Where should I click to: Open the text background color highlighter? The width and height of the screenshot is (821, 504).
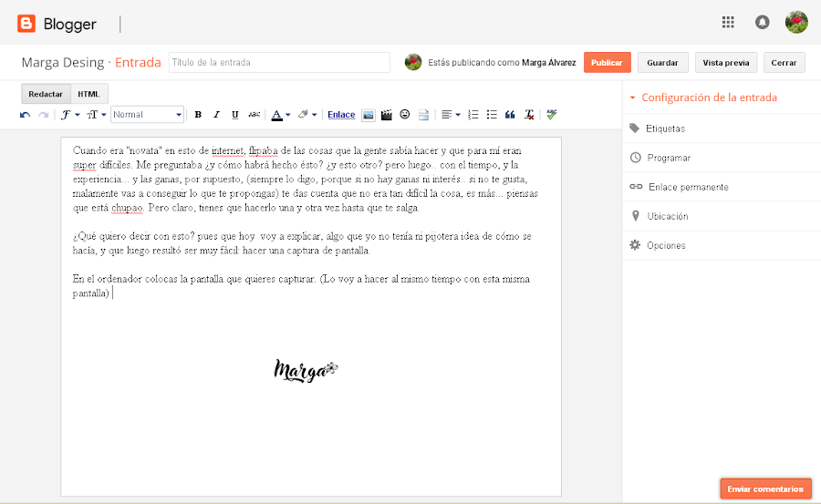coord(307,115)
